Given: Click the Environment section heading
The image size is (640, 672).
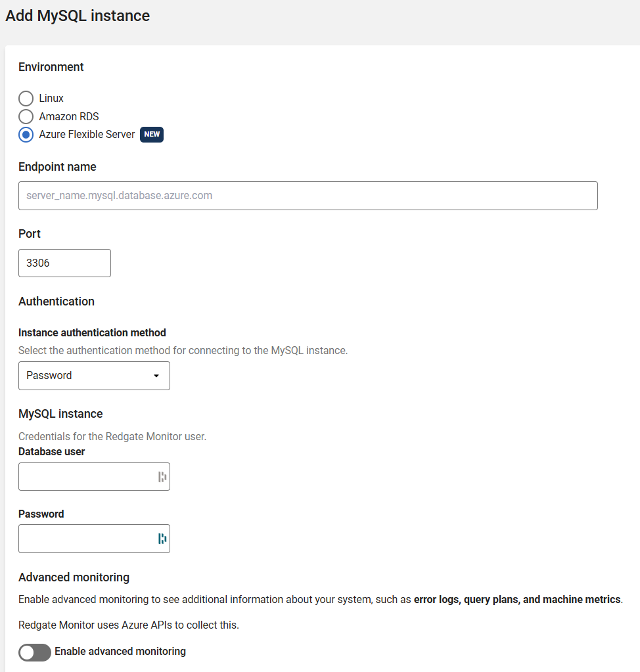Looking at the screenshot, I should coord(51,67).
